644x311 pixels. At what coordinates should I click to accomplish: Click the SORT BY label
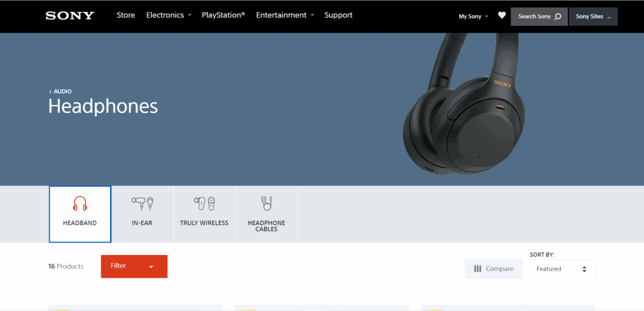coord(541,255)
